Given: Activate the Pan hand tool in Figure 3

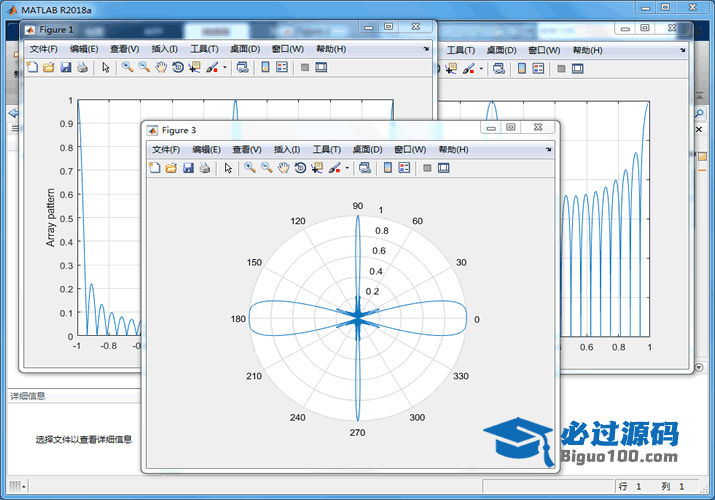Looking at the screenshot, I should click(x=283, y=168).
